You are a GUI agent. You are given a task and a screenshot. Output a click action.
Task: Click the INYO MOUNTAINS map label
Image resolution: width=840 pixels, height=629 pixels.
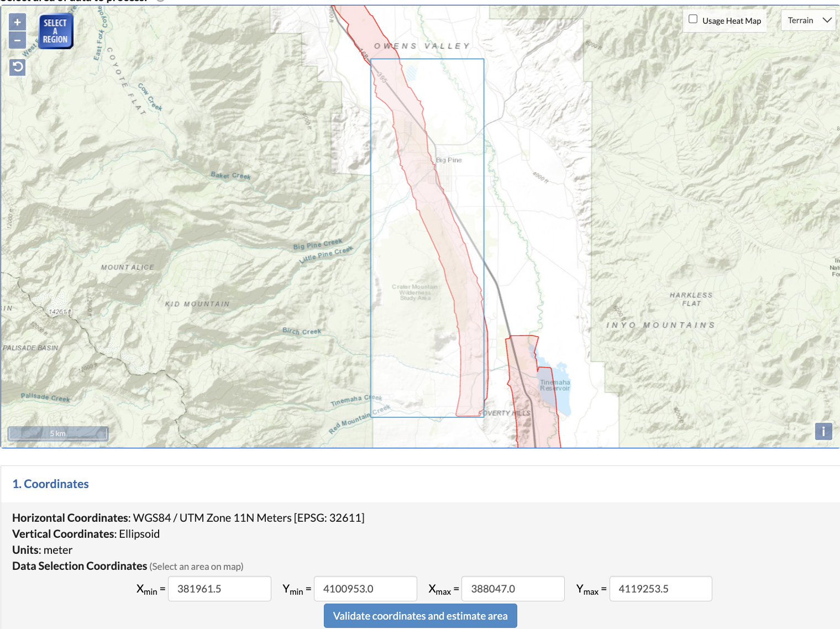pos(660,325)
